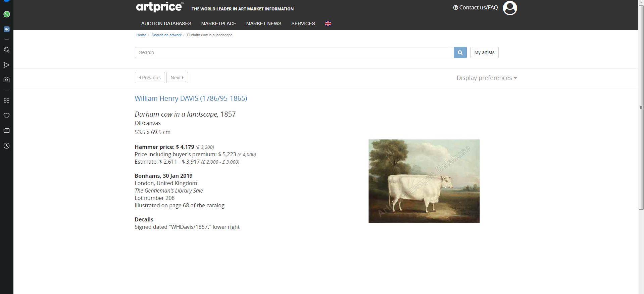Click "Price including buyer's premium" line
This screenshot has height=294, width=644.
(x=195, y=154)
